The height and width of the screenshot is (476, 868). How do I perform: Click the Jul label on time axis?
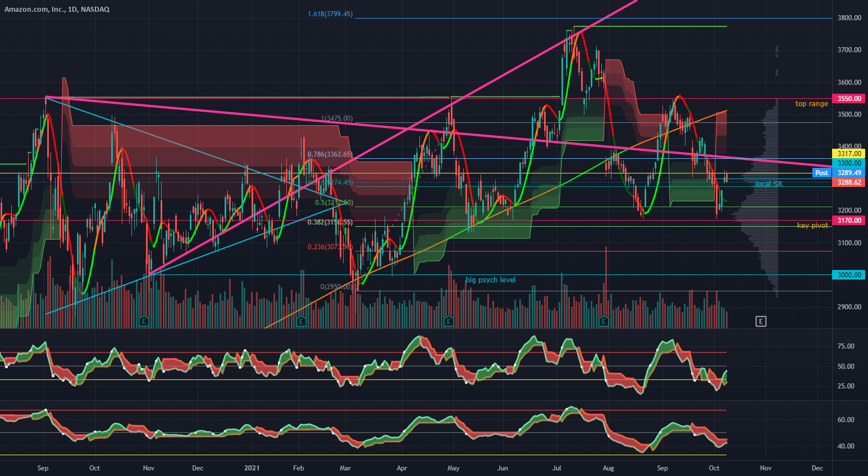[x=557, y=468]
